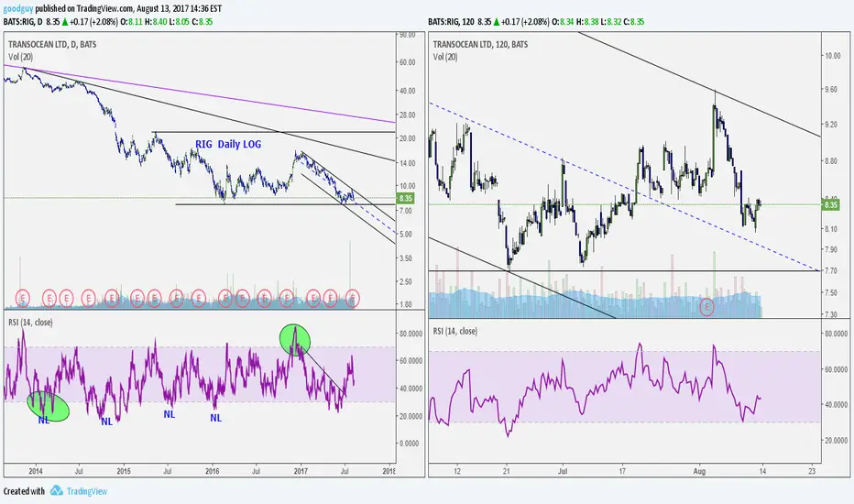Click the earnings E marker on the 120-minute chart
854x504 pixels.
tap(707, 307)
